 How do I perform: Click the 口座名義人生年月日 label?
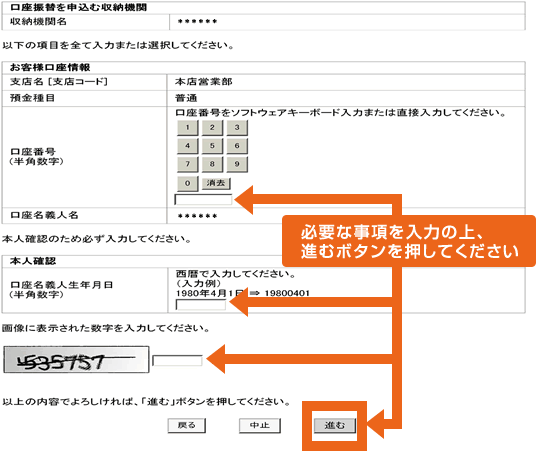tap(62, 285)
